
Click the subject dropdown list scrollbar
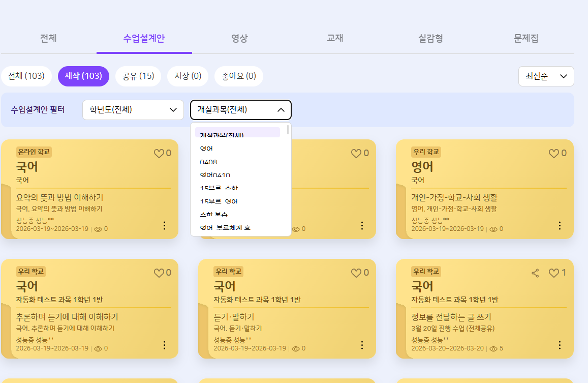click(288, 130)
